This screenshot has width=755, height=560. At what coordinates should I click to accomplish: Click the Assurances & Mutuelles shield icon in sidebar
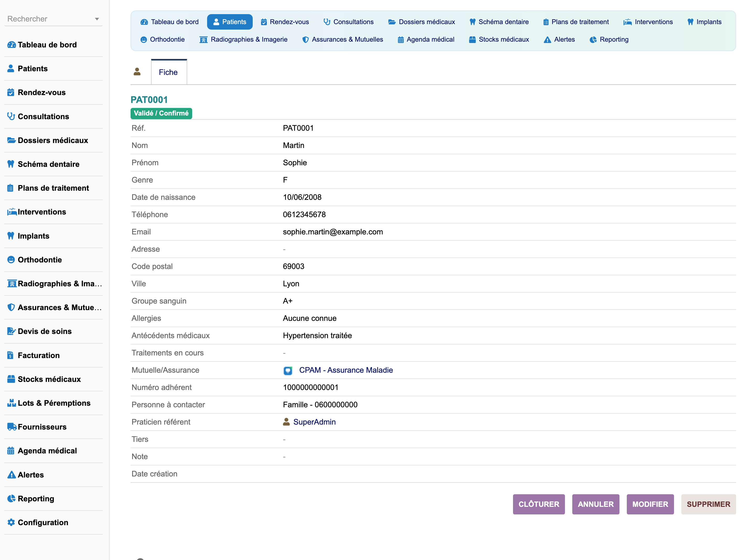click(x=11, y=307)
